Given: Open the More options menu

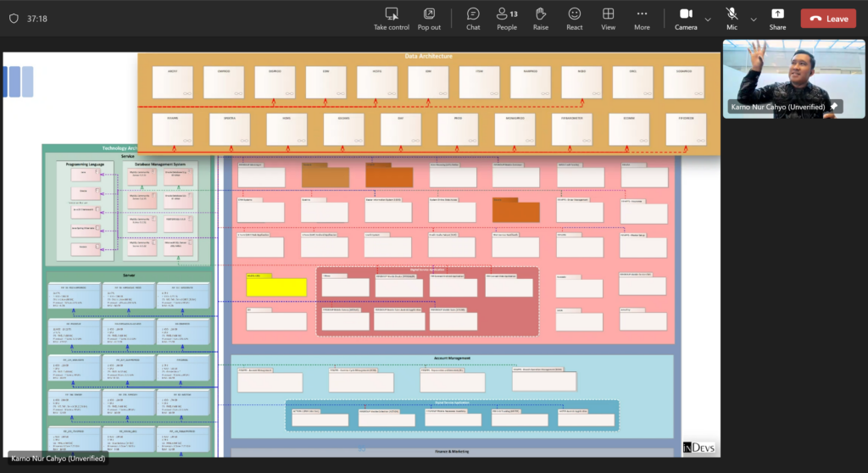Looking at the screenshot, I should click(642, 18).
